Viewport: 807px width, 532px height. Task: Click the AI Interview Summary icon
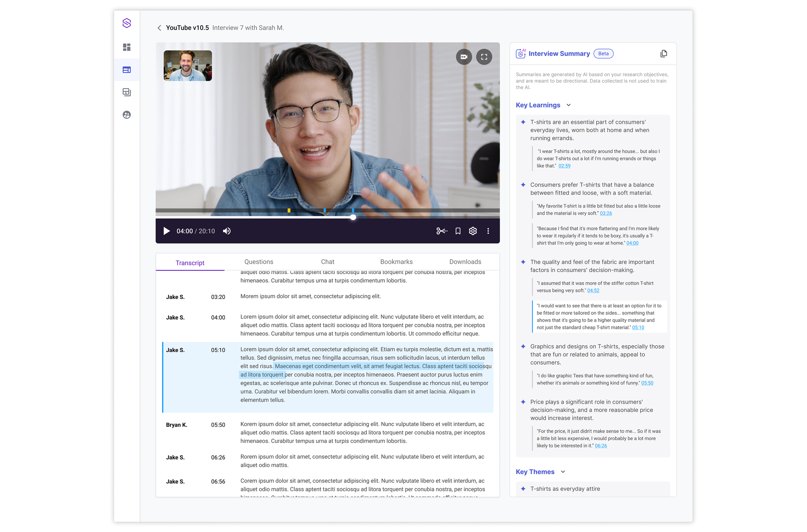[520, 54]
